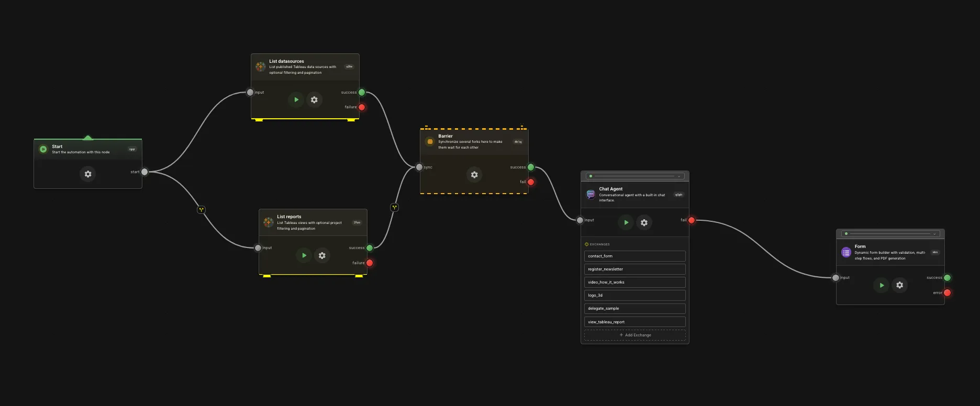Click the Barrier node id badge
The image size is (980, 406).
coord(518,142)
